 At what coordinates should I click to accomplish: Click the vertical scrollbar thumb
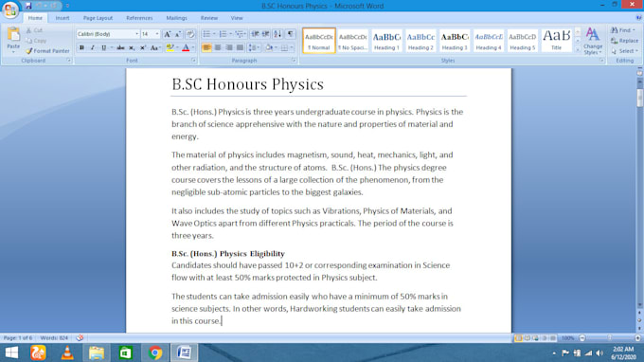click(639, 98)
